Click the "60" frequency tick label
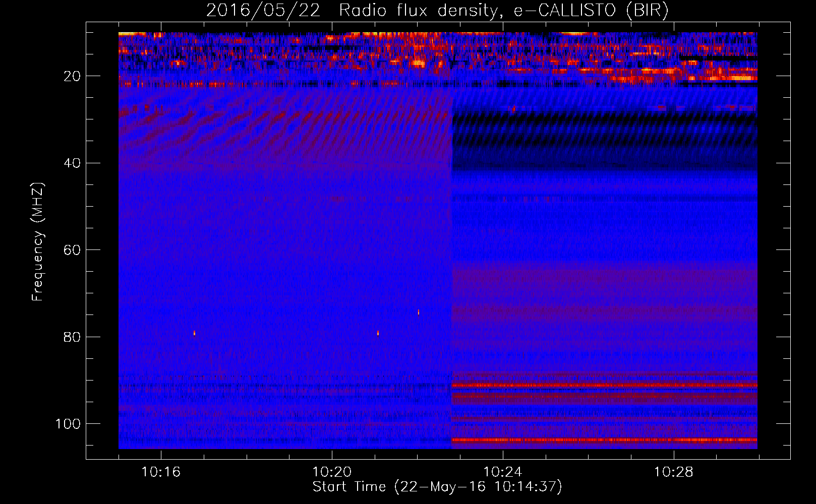816x504 pixels. (x=73, y=250)
